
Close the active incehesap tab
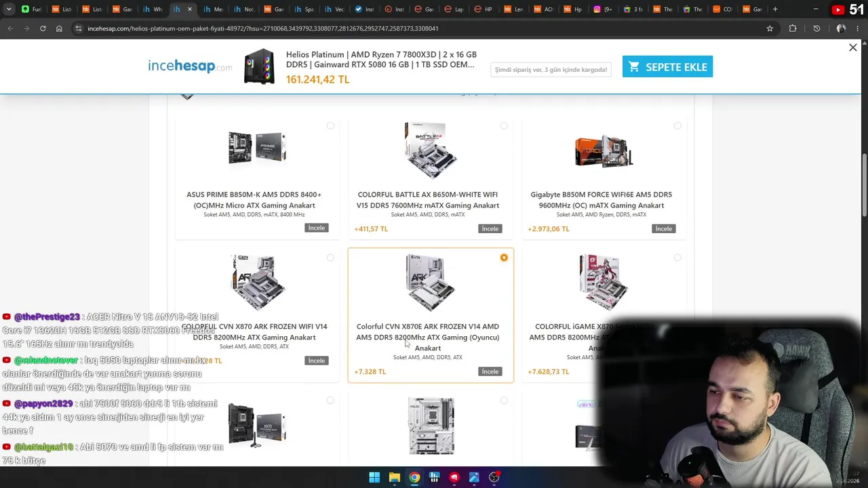pos(189,9)
